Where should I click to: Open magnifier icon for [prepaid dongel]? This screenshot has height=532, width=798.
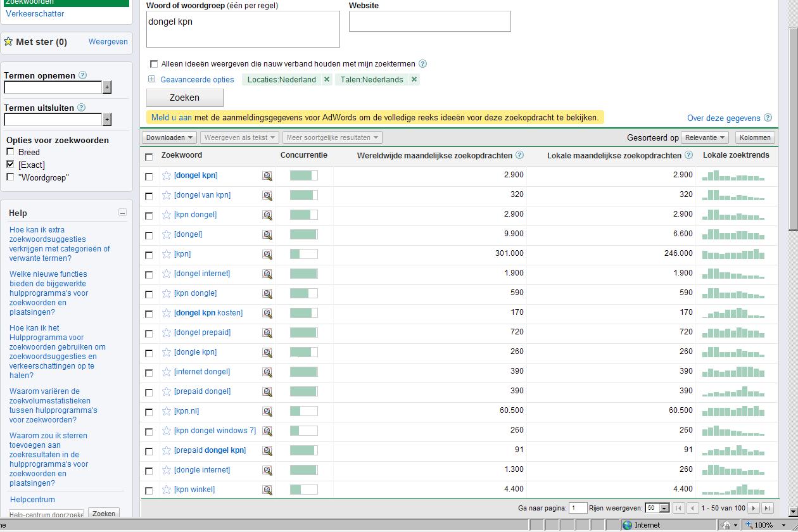click(267, 392)
